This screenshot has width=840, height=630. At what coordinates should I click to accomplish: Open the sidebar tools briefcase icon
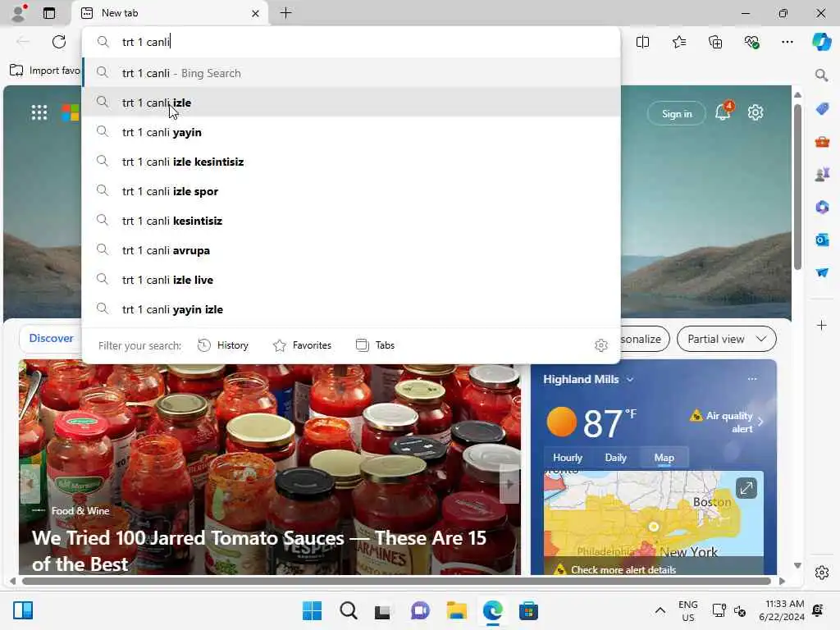pos(822,142)
